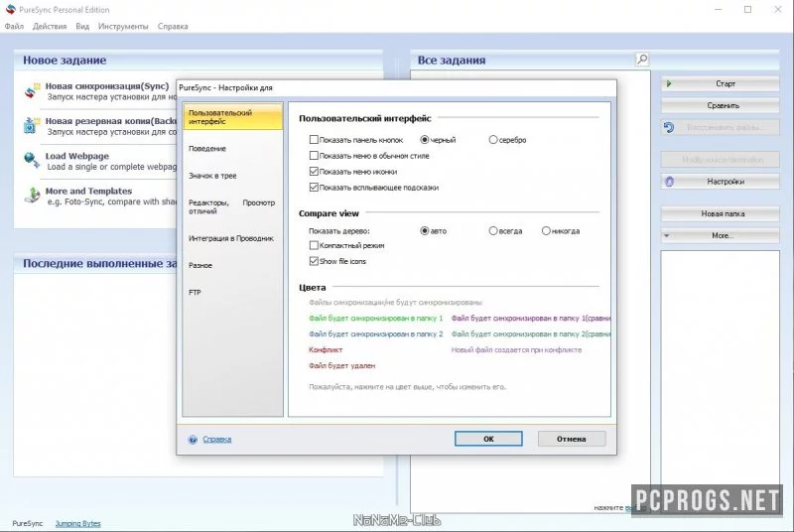The width and height of the screenshot is (794, 532).
Task: Open the Файл menu
Action: point(14,26)
